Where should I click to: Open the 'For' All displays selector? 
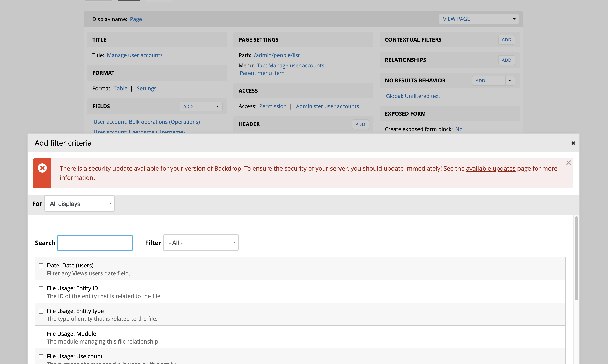(x=79, y=203)
